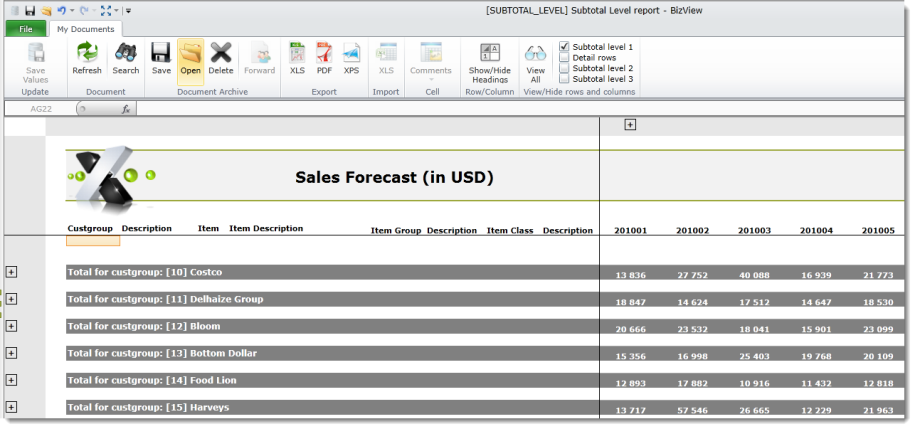Click the Custgroup column header
The height and width of the screenshot is (429, 915).
point(90,228)
